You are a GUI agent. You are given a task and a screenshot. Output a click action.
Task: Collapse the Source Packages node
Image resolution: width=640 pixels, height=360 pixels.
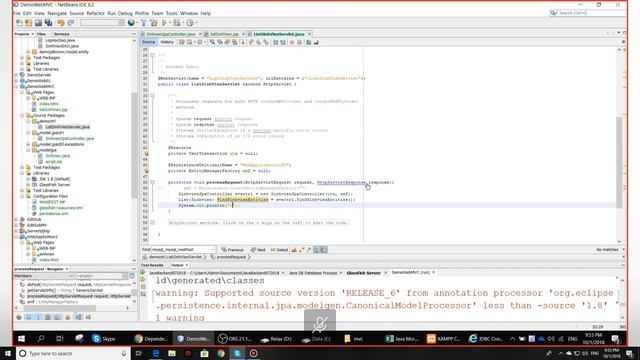[x=22, y=116]
